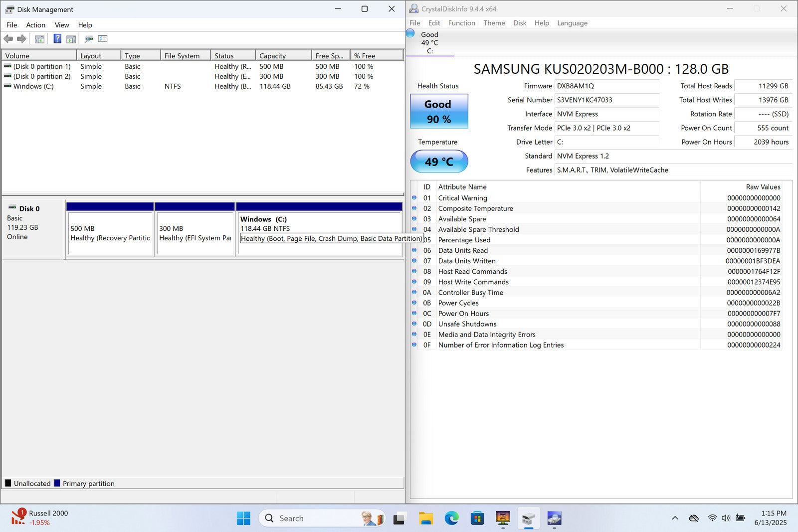Open Help menu in CrystalDiskInfo
798x532 pixels.
coord(542,23)
